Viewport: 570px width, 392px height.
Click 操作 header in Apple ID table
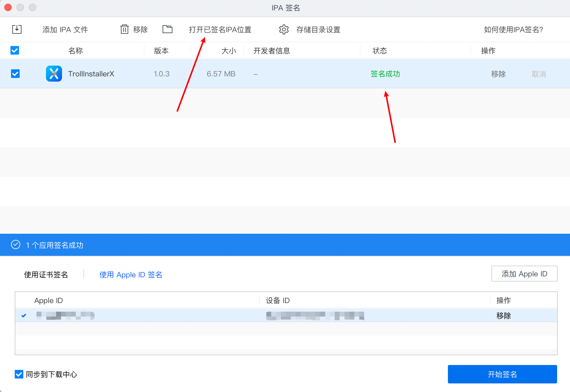(x=504, y=300)
